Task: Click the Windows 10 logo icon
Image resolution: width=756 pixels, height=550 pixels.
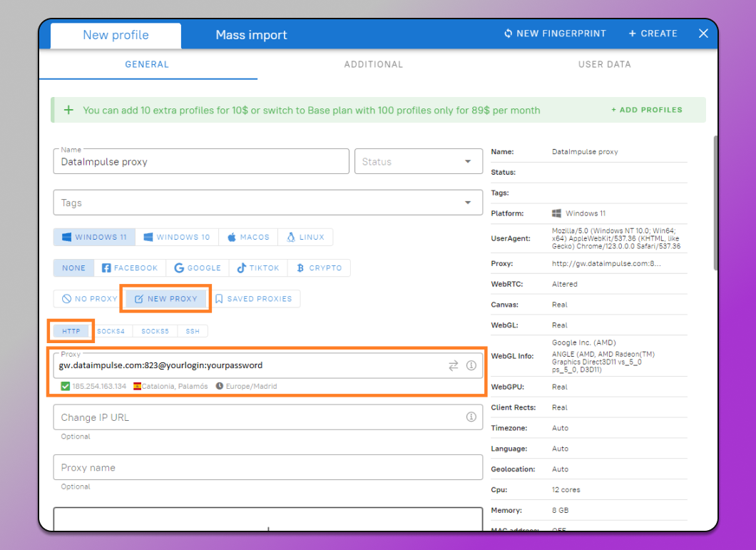Action: (x=148, y=237)
